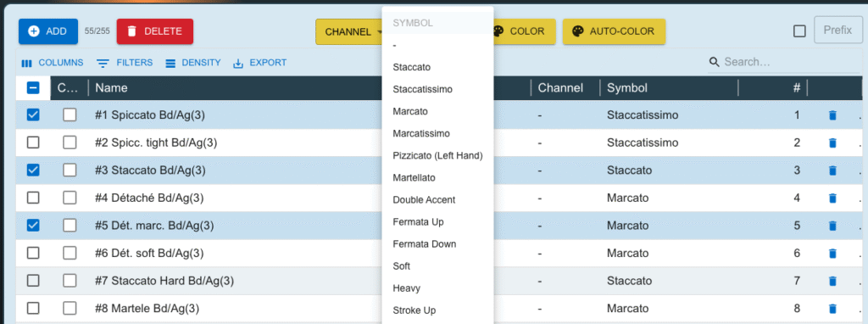Open the Channel dropdown button
Image resolution: width=868 pixels, height=324 pixels.
click(x=348, y=31)
